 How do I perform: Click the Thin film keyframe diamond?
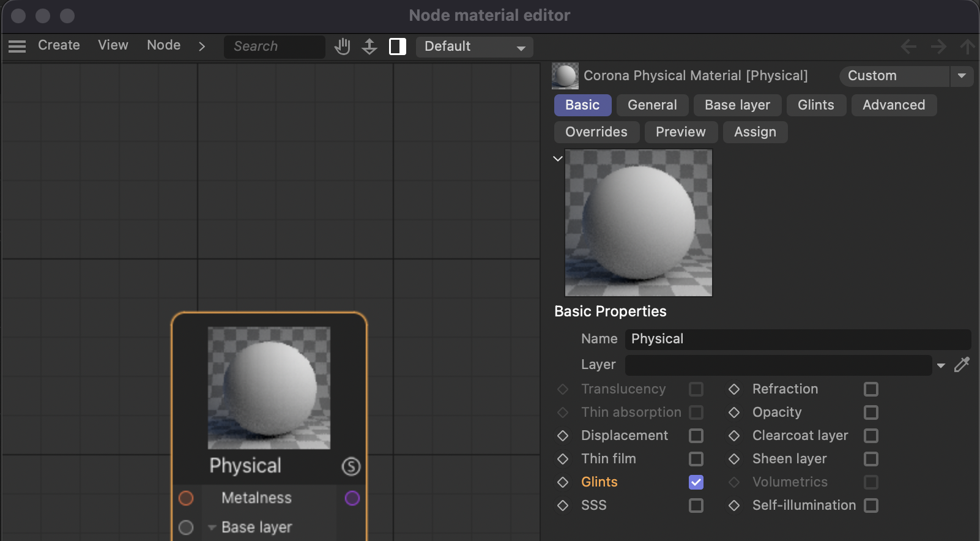pyautogui.click(x=563, y=459)
